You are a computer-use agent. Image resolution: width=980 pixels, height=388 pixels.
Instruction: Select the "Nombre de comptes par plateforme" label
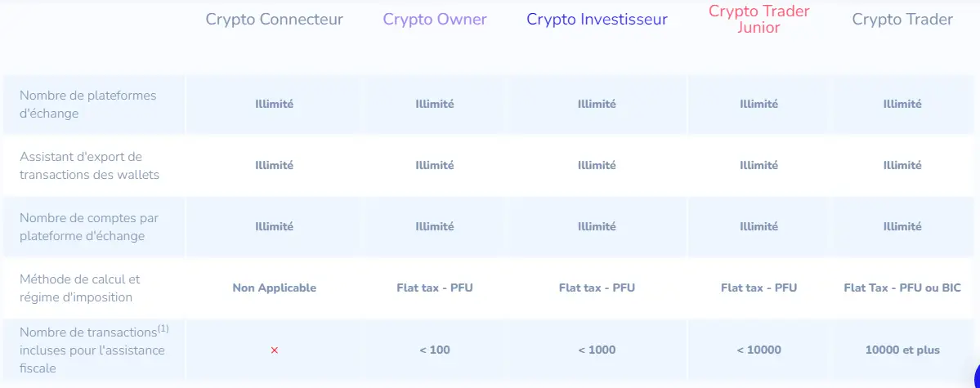tap(88, 227)
